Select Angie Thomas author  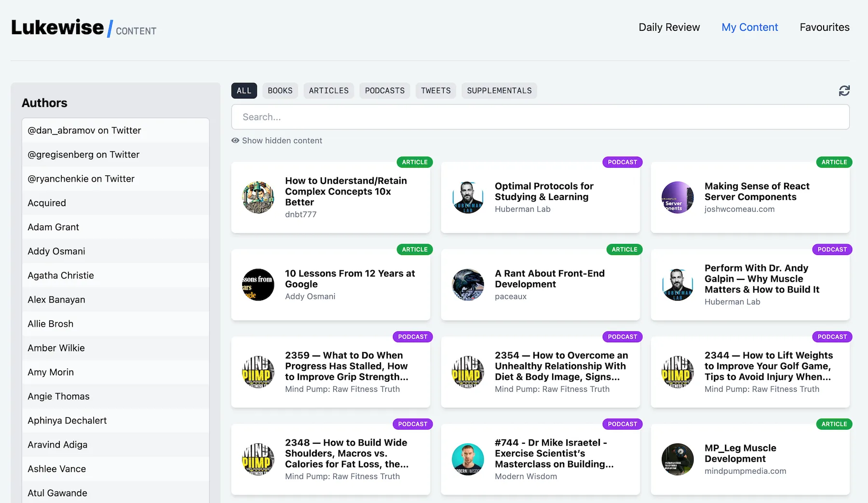115,396
